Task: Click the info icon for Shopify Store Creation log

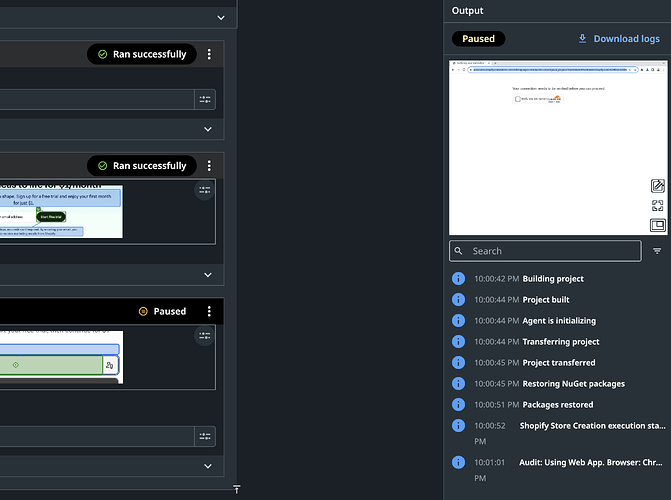Action: point(458,426)
